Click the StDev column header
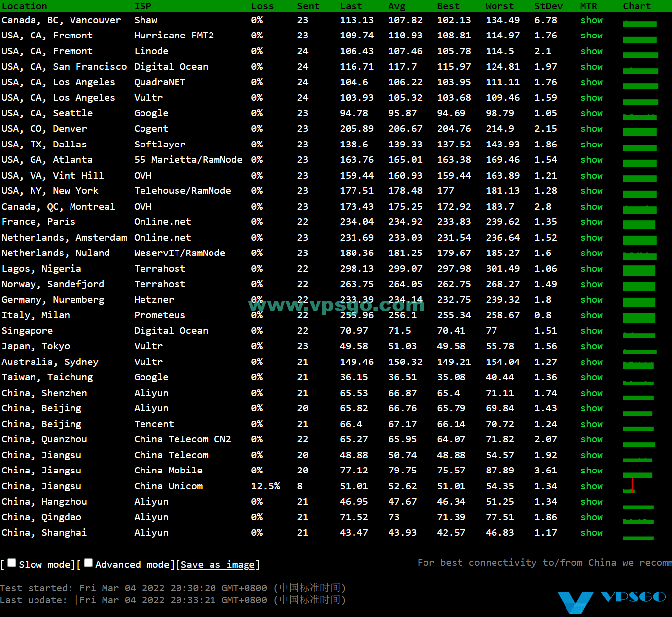This screenshot has height=617, width=672. coord(548,6)
